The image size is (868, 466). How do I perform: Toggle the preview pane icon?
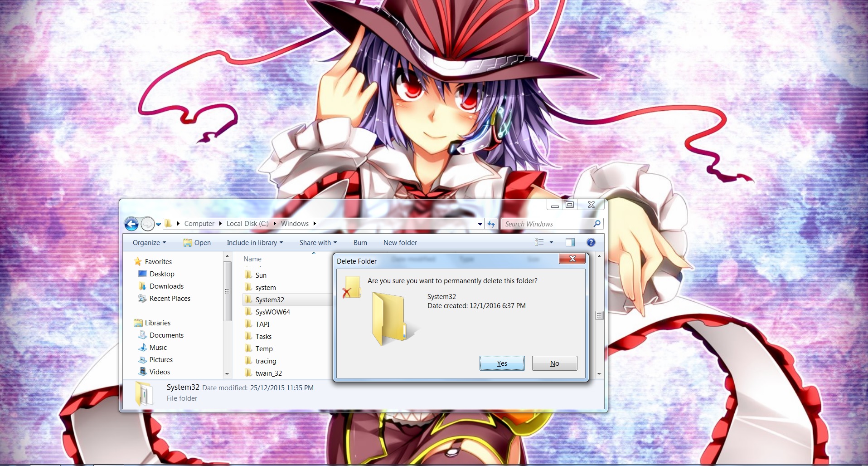pyautogui.click(x=570, y=242)
